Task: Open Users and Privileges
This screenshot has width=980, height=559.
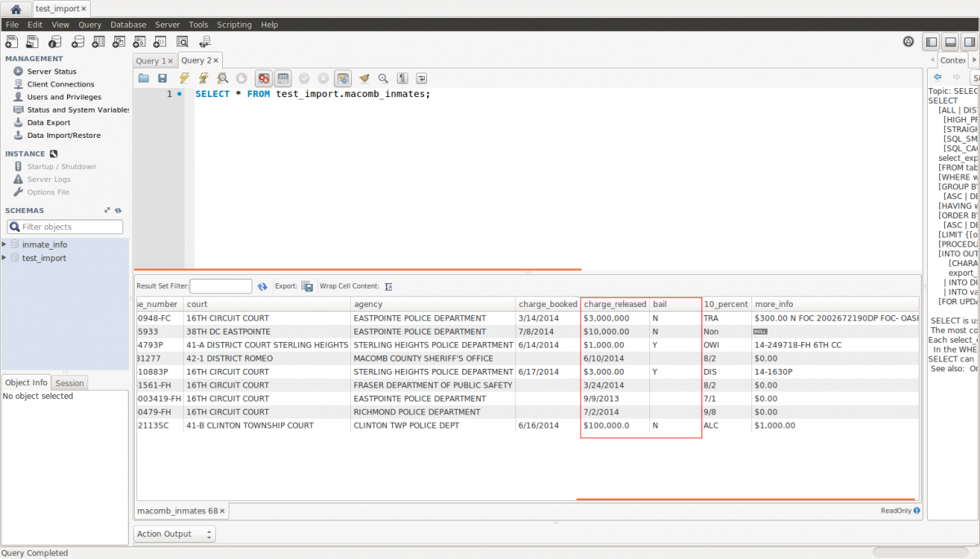Action: (64, 97)
